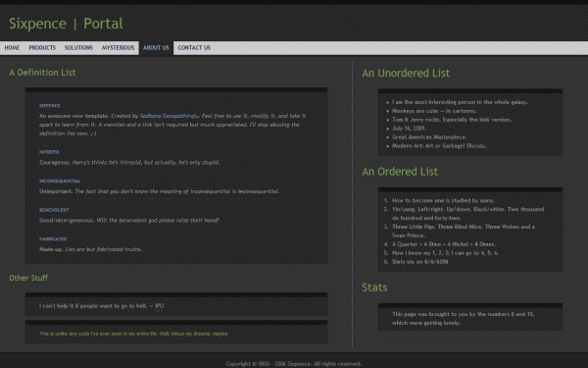Click the 'brought to you by the numbers' stats text
This screenshot has width=588, height=368.
tap(463, 318)
